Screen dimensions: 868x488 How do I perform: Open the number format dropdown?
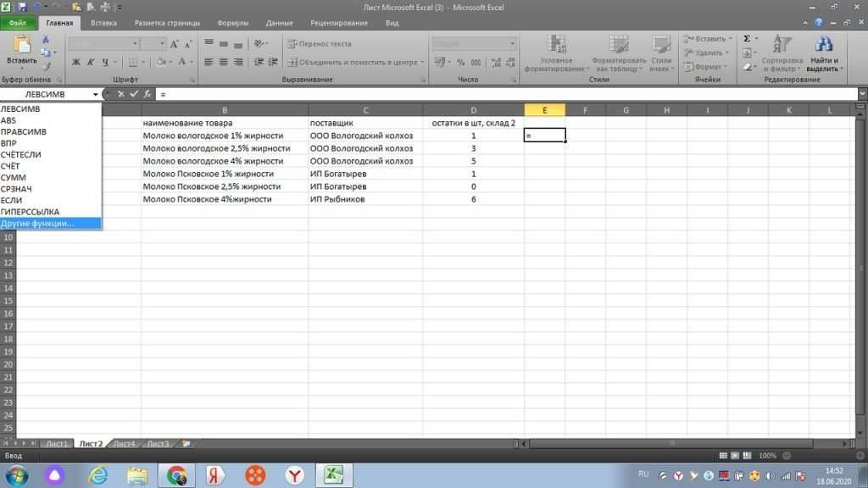pos(512,44)
